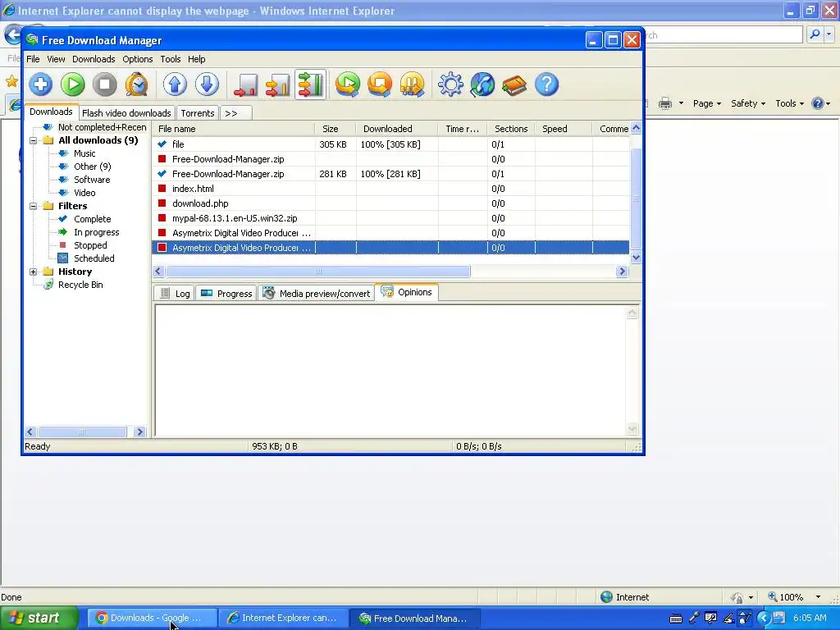
Task: Start download with green play icon
Action: [73, 84]
